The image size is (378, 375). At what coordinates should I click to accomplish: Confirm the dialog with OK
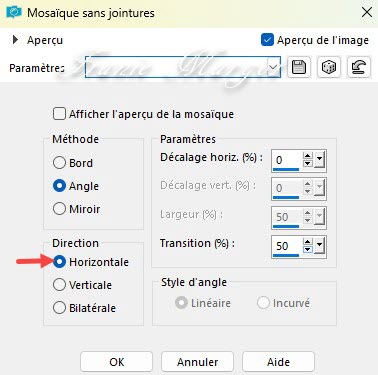pos(117,362)
